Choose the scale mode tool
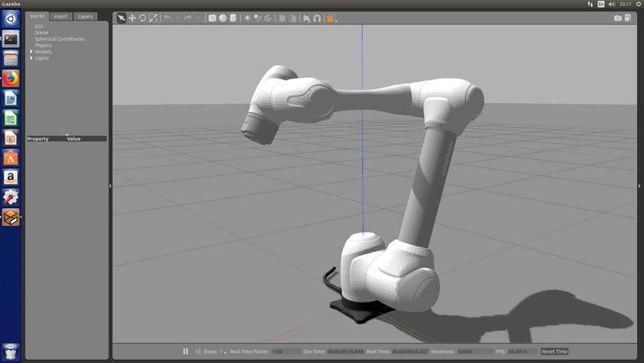 153,18
